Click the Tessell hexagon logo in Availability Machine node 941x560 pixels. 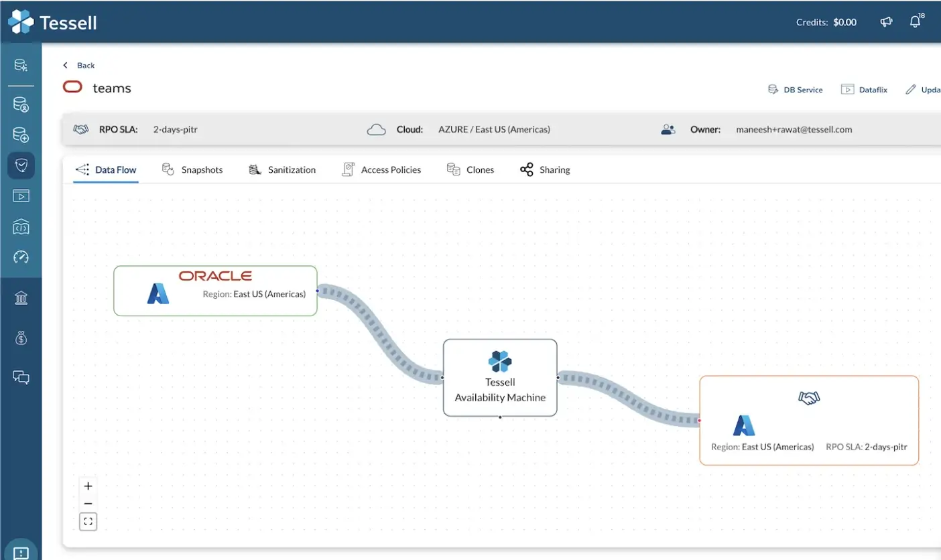(500, 362)
